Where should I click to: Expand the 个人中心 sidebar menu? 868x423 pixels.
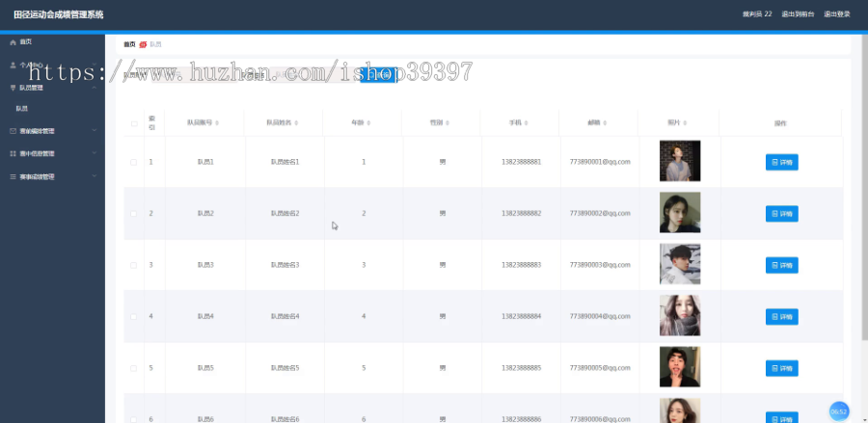(x=53, y=65)
